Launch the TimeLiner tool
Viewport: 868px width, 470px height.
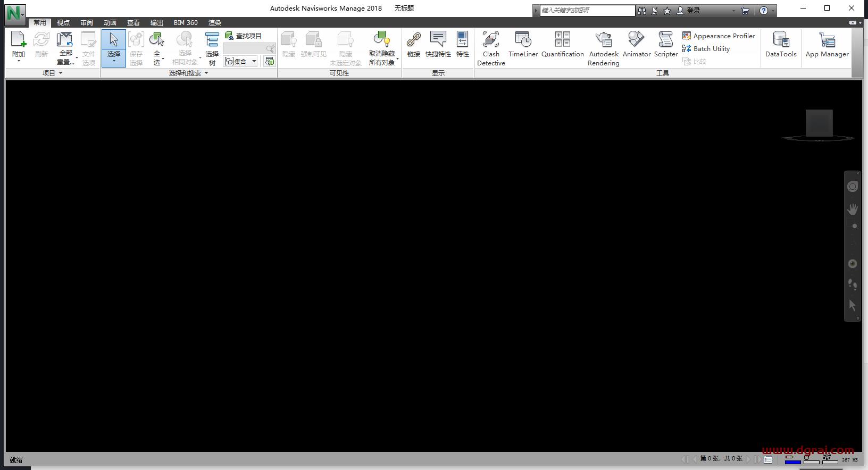tap(523, 44)
